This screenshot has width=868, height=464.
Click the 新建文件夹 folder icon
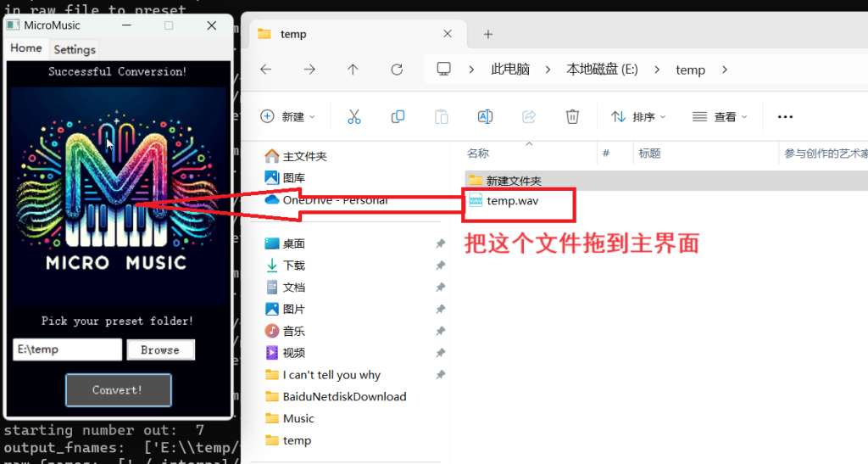coord(476,180)
